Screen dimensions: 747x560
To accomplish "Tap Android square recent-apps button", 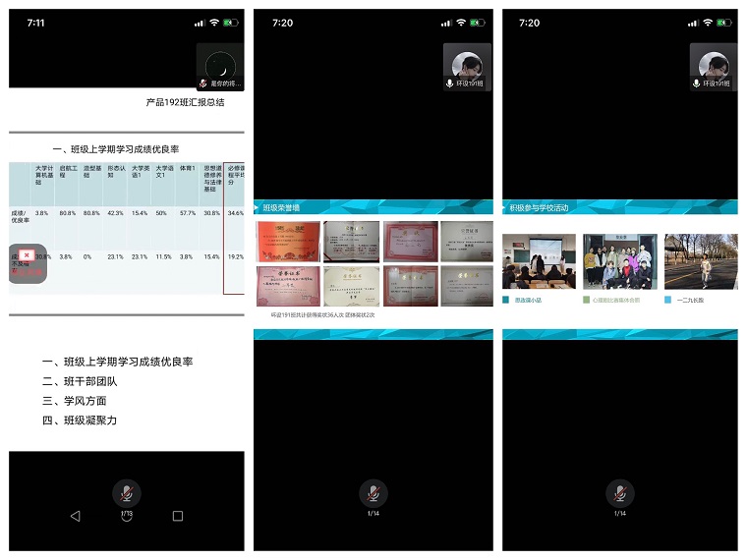I will coord(178,516).
